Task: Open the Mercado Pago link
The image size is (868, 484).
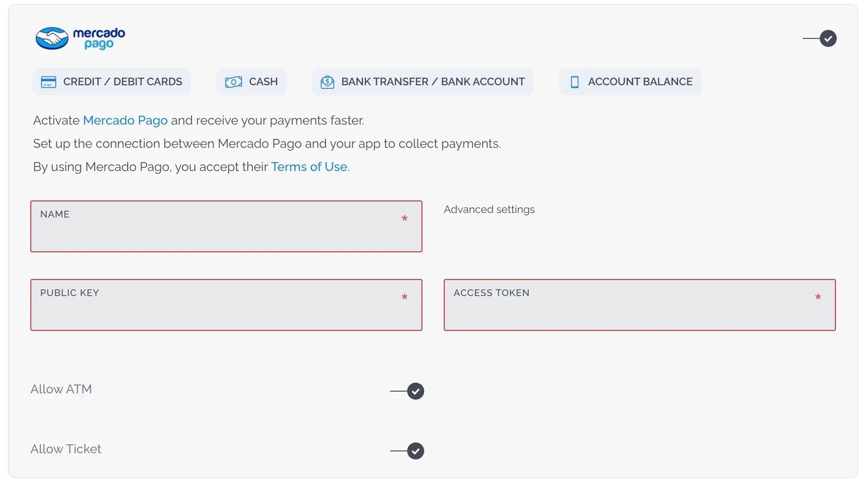Action: pos(125,120)
